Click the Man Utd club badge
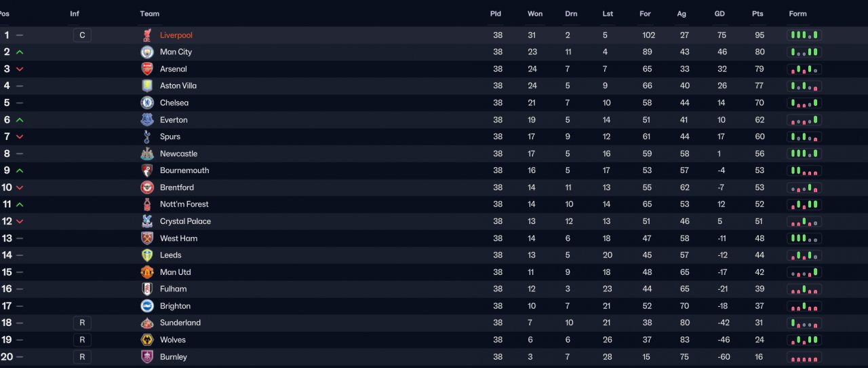This screenshot has width=868, height=368. (147, 272)
